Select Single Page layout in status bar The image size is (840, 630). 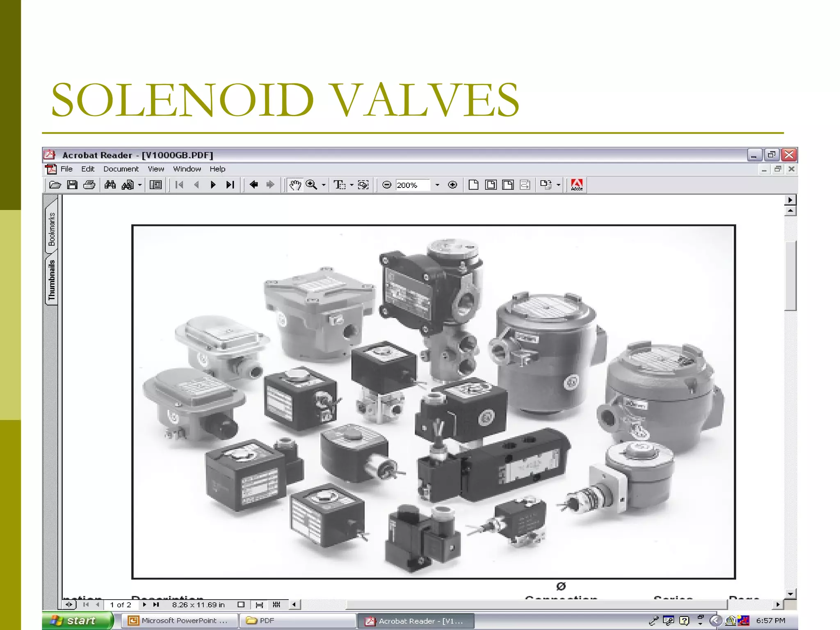(x=241, y=605)
